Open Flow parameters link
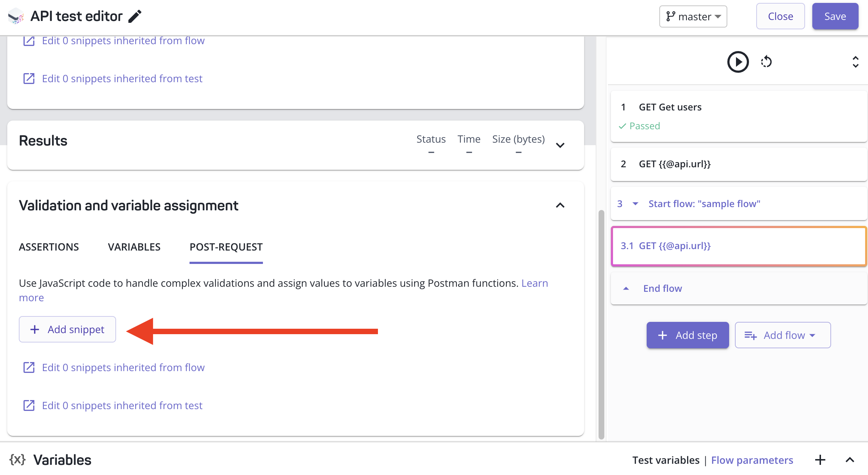 pos(752,460)
